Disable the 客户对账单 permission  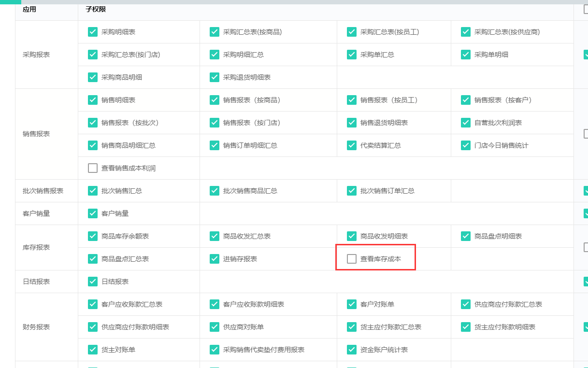tap(352, 304)
